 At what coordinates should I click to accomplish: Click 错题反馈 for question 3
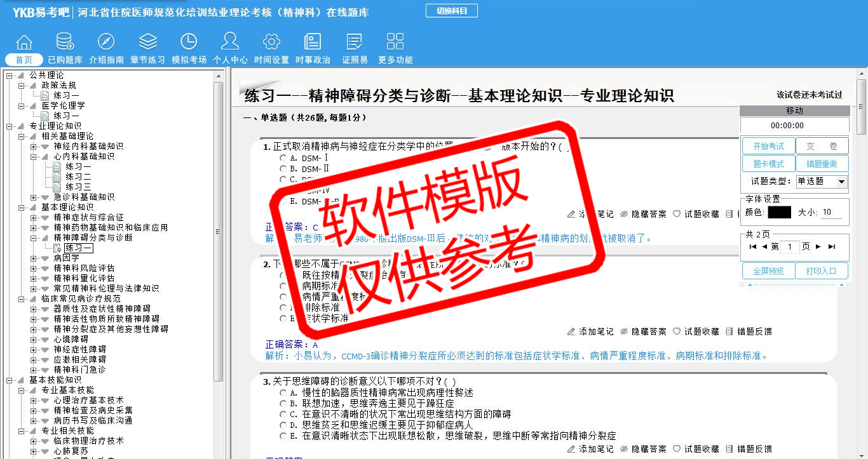pyautogui.click(x=749, y=449)
